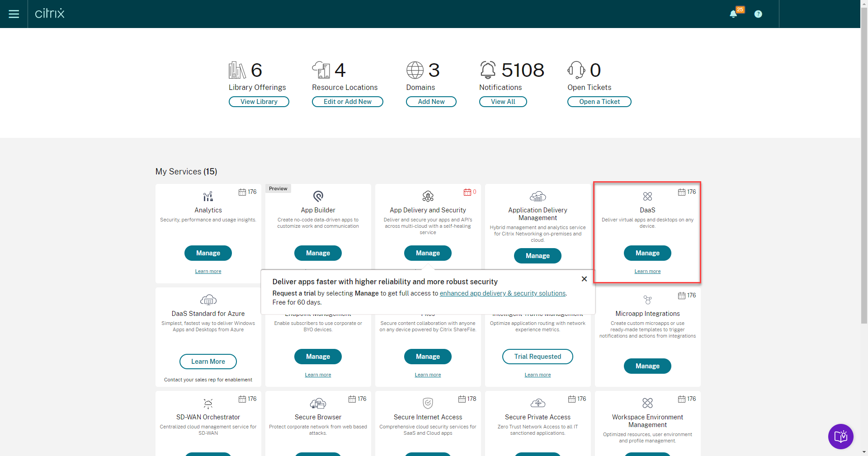Click Manage on the App Builder card
868x456 pixels.
click(x=318, y=253)
